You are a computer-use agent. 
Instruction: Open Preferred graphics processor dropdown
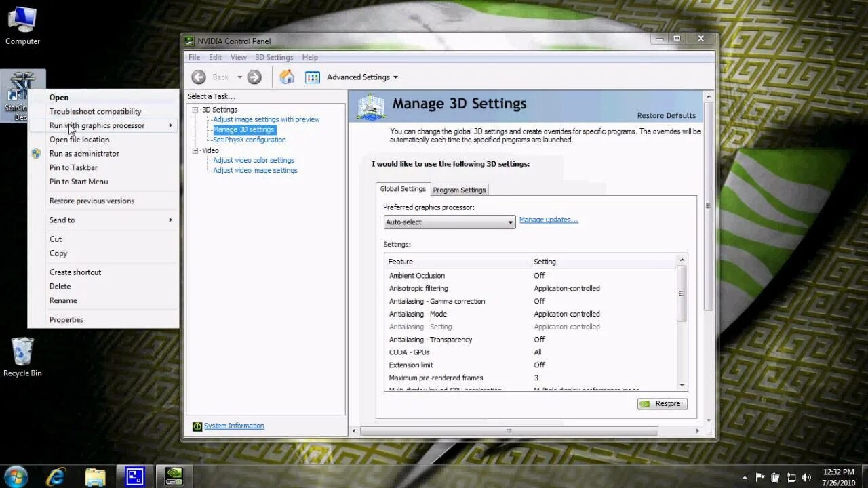[x=449, y=222]
